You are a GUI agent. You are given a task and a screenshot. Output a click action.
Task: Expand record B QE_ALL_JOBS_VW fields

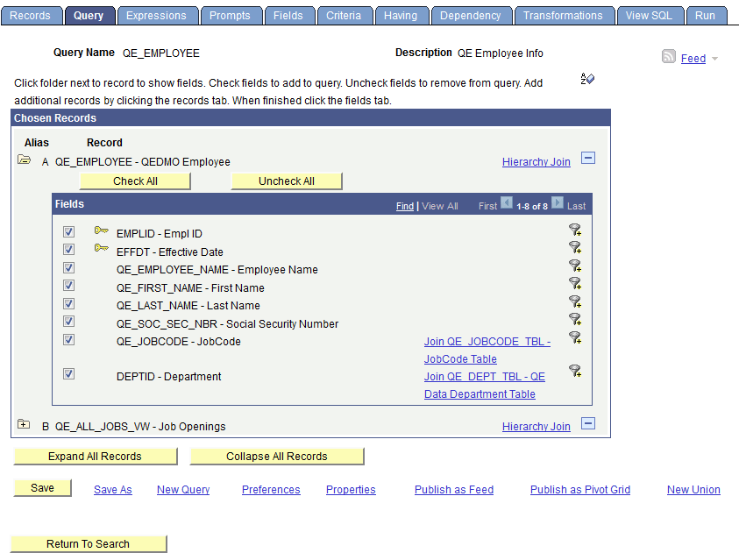coord(24,423)
